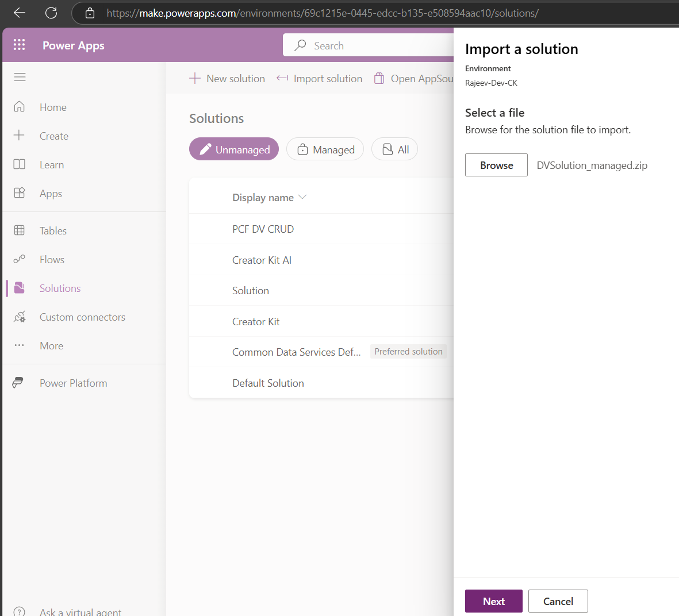The image size is (679, 616).
Task: Click the Tables grid icon
Action: pyautogui.click(x=20, y=230)
